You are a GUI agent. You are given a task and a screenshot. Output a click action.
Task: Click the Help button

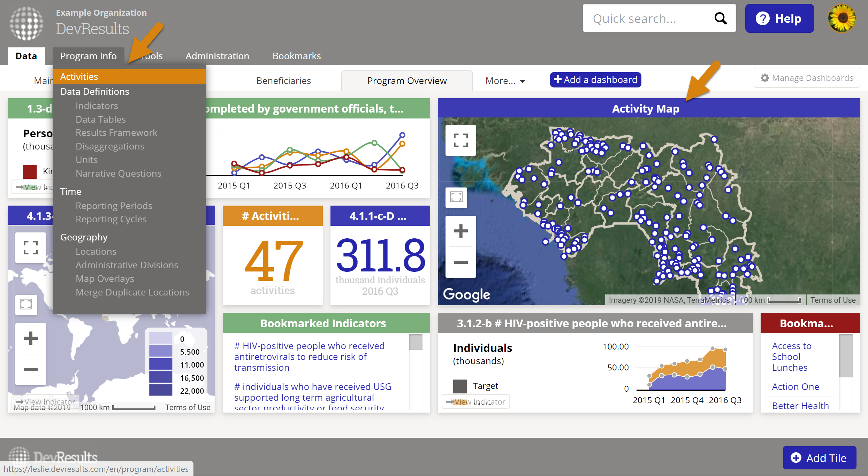[x=779, y=18]
